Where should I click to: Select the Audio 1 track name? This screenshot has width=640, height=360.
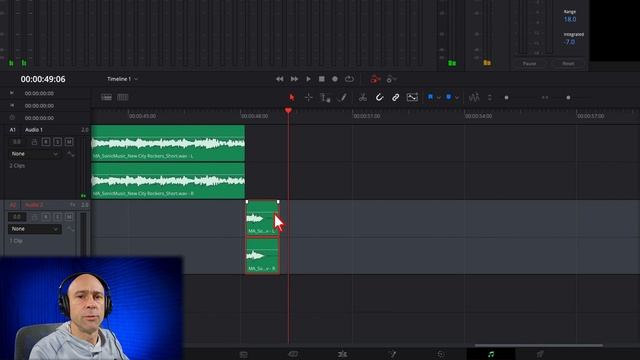(x=34, y=130)
